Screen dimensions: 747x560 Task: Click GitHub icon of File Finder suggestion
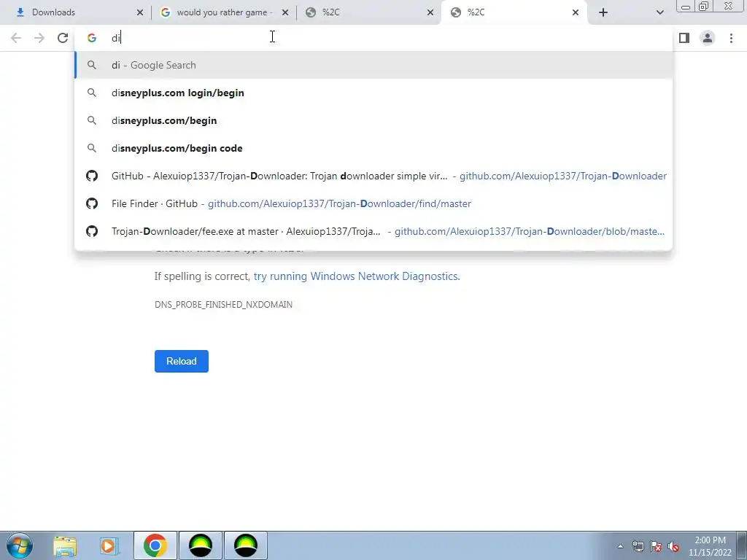click(x=92, y=203)
